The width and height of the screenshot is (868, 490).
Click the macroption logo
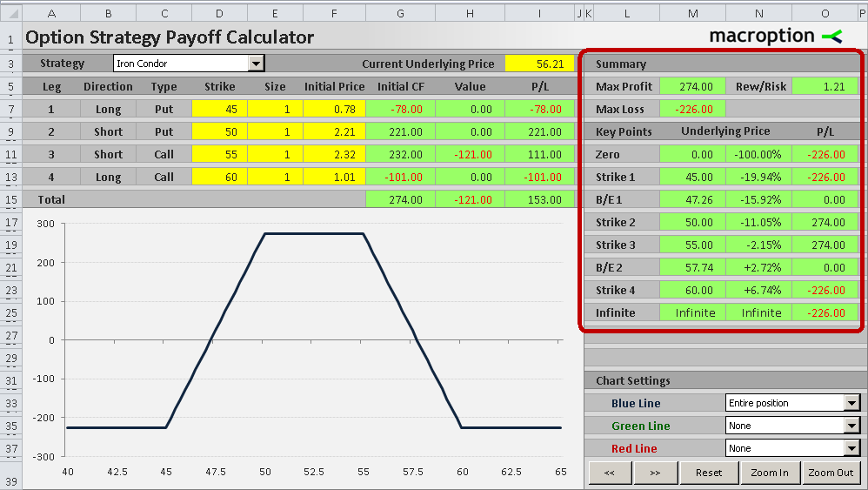[776, 37]
